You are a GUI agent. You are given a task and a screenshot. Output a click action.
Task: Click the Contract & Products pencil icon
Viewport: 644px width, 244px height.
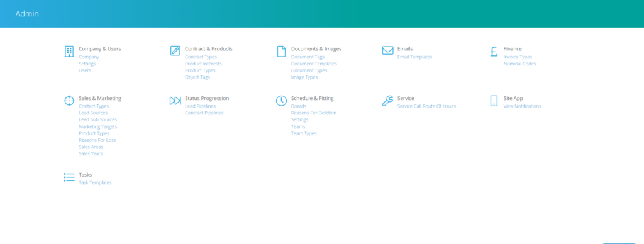[175, 51]
